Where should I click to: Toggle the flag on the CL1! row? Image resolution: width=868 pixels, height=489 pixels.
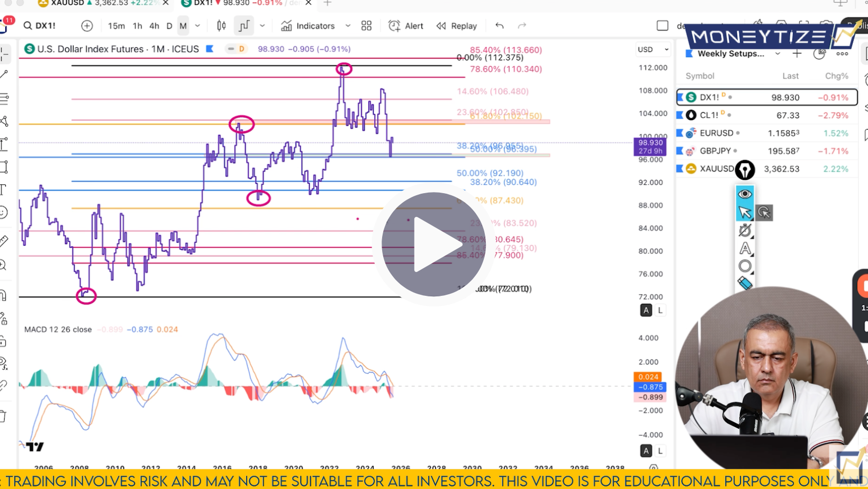click(x=680, y=115)
